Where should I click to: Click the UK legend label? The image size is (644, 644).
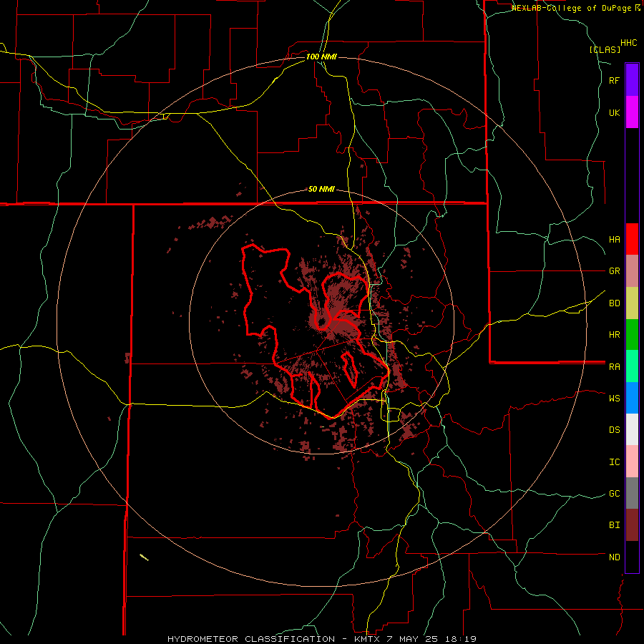(614, 112)
